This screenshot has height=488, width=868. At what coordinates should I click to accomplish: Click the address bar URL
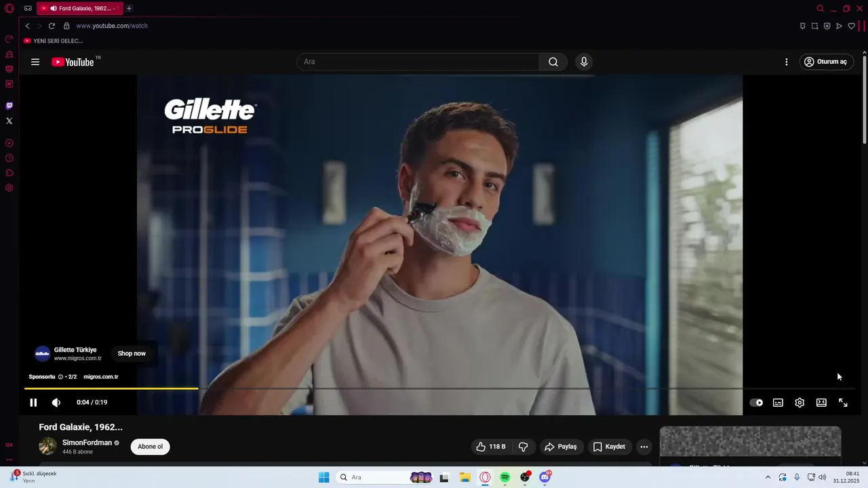coord(112,26)
